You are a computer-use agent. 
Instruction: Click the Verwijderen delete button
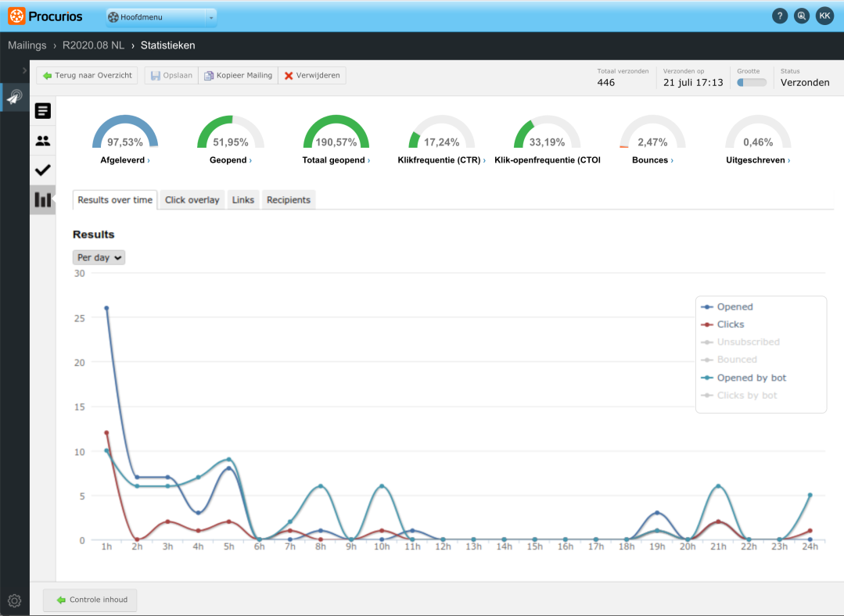tap(312, 75)
